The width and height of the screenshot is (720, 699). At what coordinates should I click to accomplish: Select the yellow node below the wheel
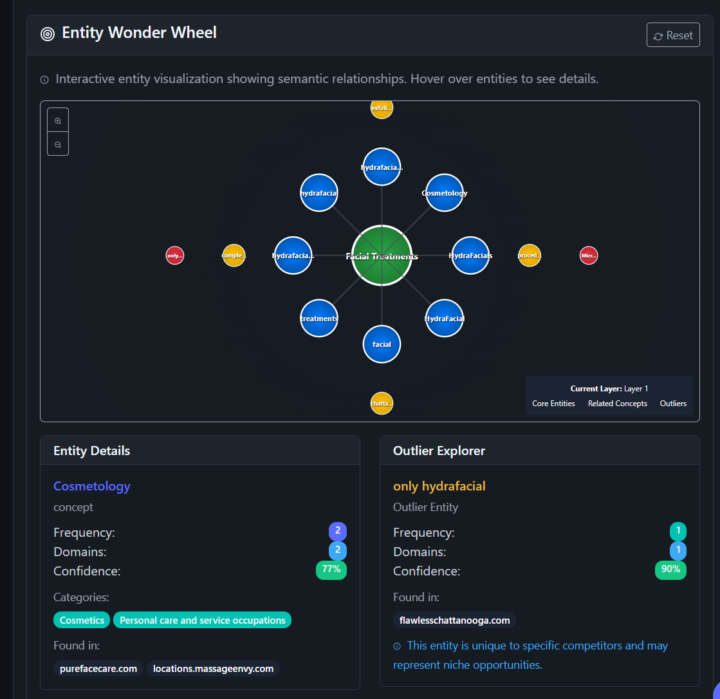(381, 403)
